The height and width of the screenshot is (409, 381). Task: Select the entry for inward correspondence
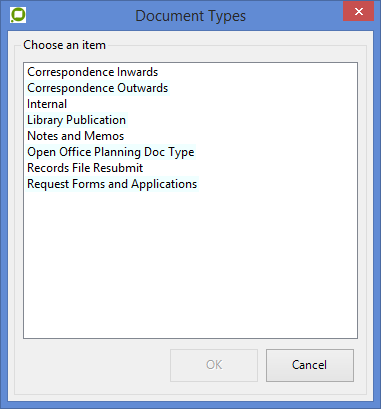[x=93, y=72]
